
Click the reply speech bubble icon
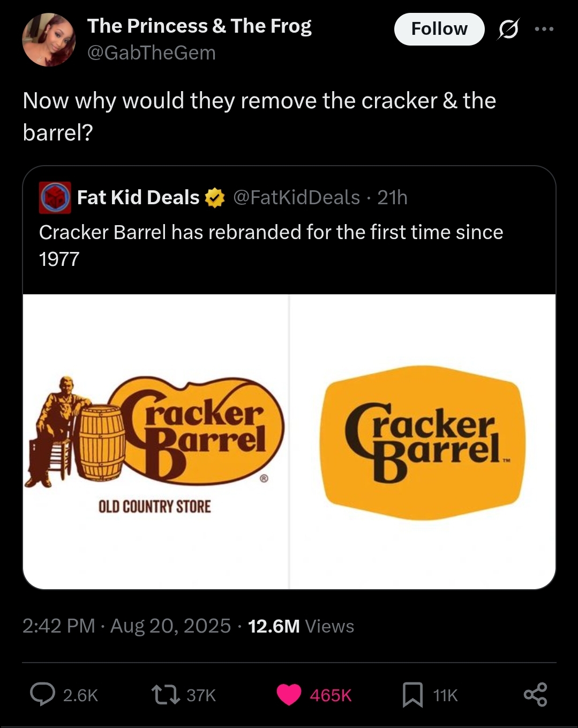coord(42,695)
